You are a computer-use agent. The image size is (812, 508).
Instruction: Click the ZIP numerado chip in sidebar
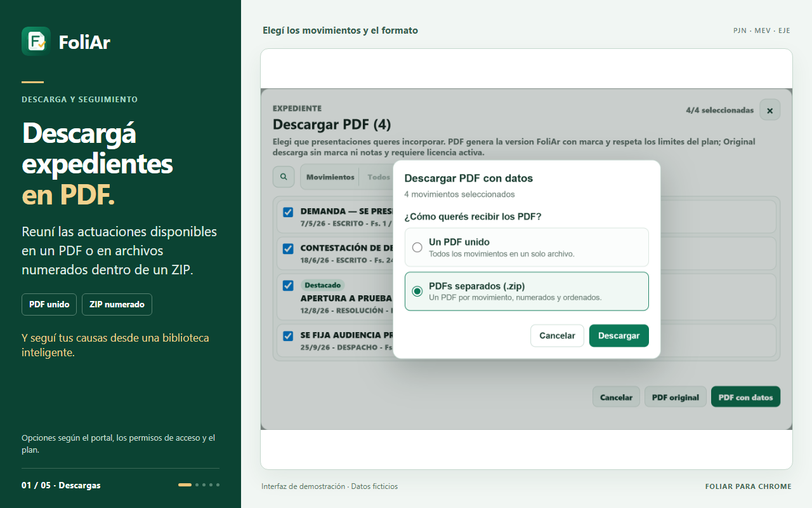click(117, 304)
